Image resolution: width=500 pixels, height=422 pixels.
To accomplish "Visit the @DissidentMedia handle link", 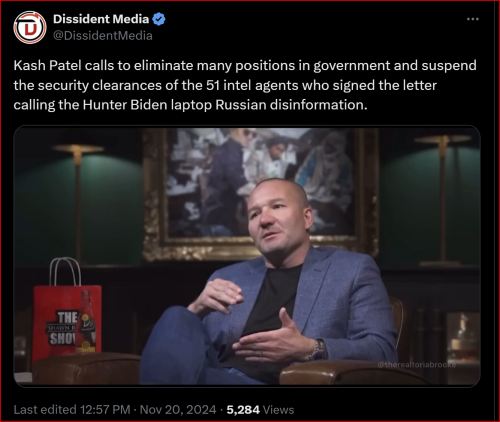I will pos(103,36).
